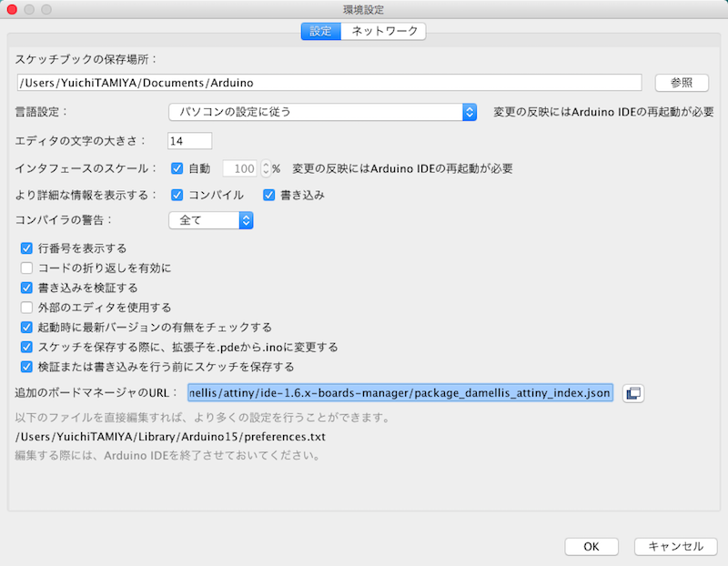Click the interface scale percent stepper
Image resolution: width=728 pixels, height=566 pixels.
pyautogui.click(x=266, y=168)
